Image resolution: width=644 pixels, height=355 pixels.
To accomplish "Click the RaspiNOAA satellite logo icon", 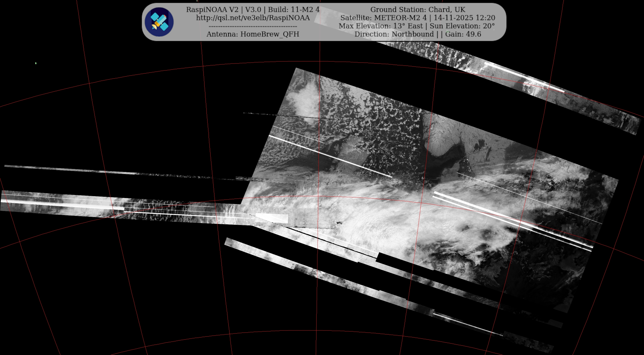I will [x=159, y=22].
